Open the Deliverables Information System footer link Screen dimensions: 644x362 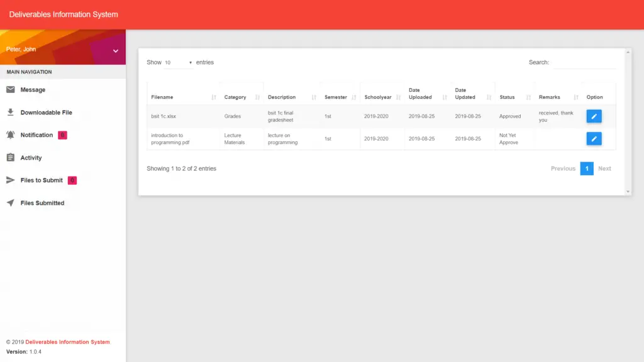(66, 342)
